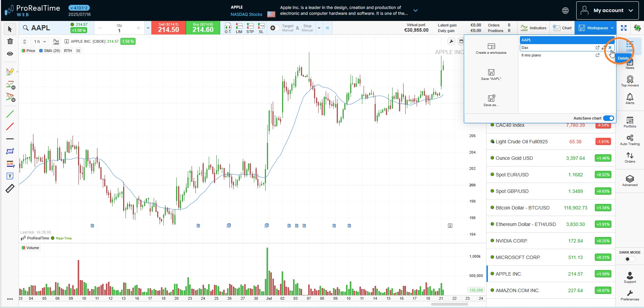
Task: Open the chart wrench settings icon
Action: (x=451, y=42)
